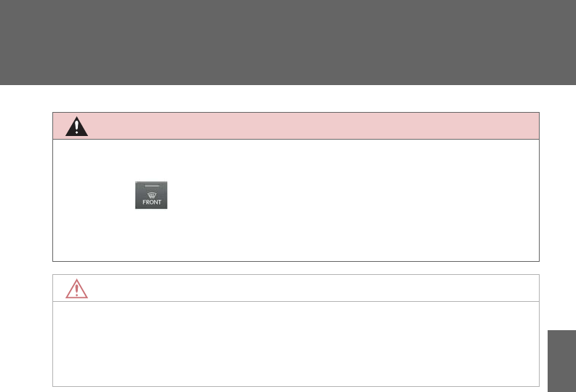576x392 pixels.
Task: Click the white exclamation mark inside black triangle
Action: click(x=76, y=127)
